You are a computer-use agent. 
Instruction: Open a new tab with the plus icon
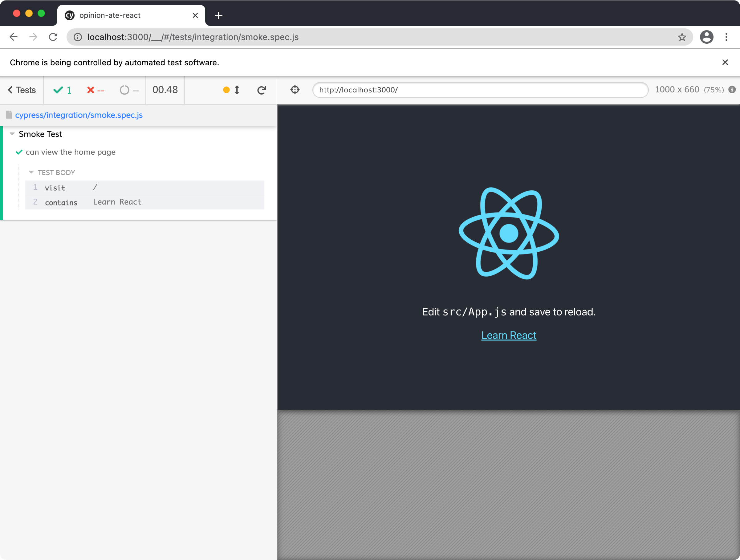click(218, 15)
